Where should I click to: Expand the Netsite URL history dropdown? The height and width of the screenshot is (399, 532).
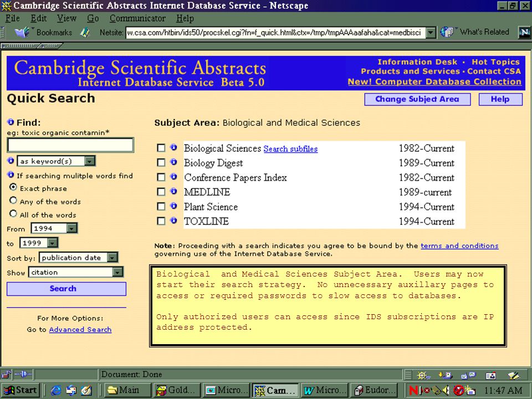(431, 33)
